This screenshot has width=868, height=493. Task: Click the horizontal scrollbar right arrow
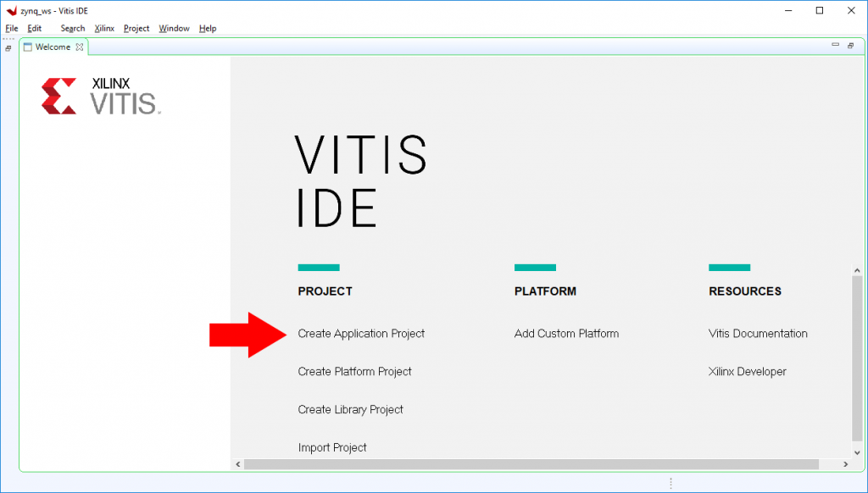coord(847,464)
